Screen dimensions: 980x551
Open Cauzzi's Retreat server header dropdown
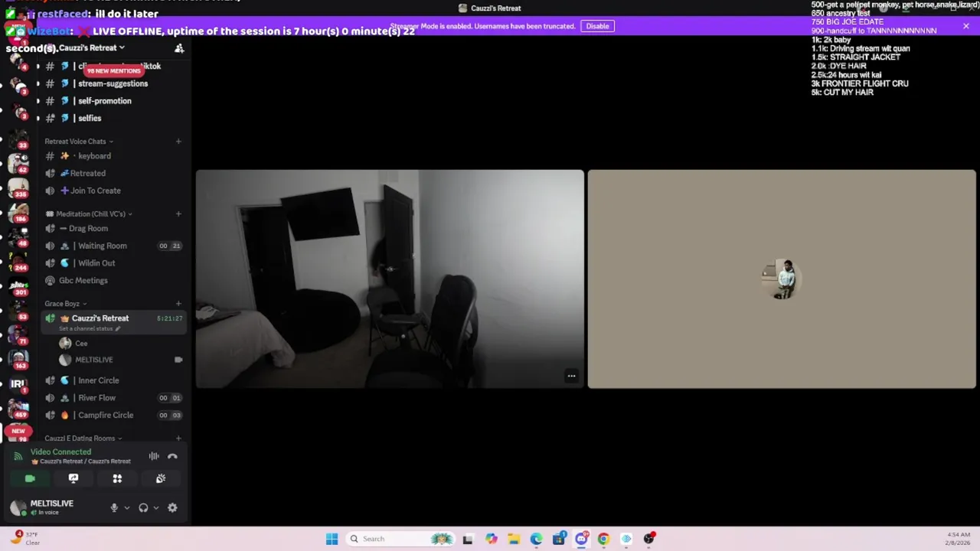pos(92,47)
